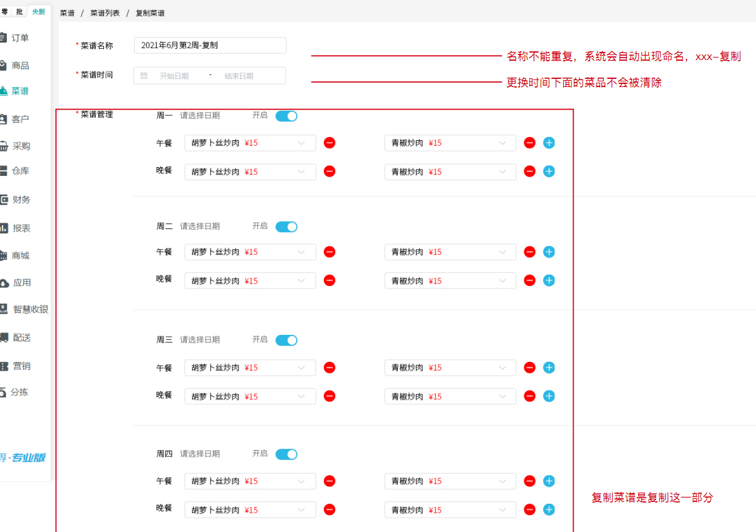Remove 胡萝卜丝炒肉 from 周三 午餐
756x532 pixels.
(x=329, y=368)
